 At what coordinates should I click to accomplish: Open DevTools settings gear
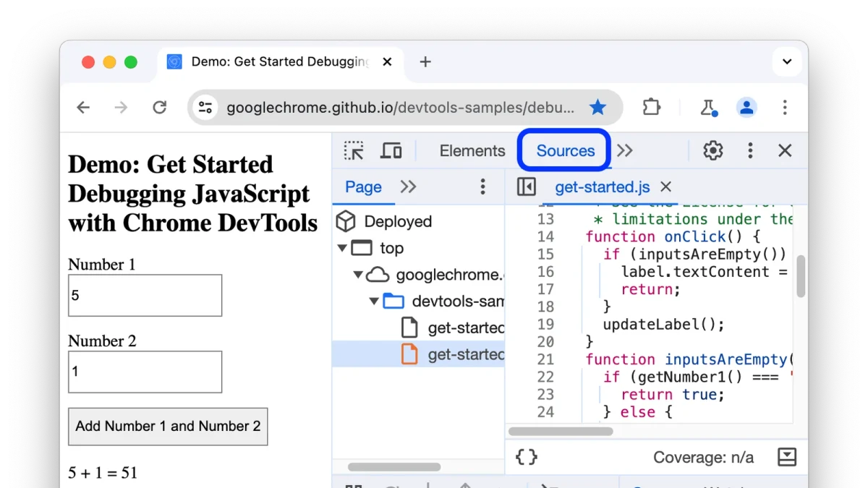[713, 150]
